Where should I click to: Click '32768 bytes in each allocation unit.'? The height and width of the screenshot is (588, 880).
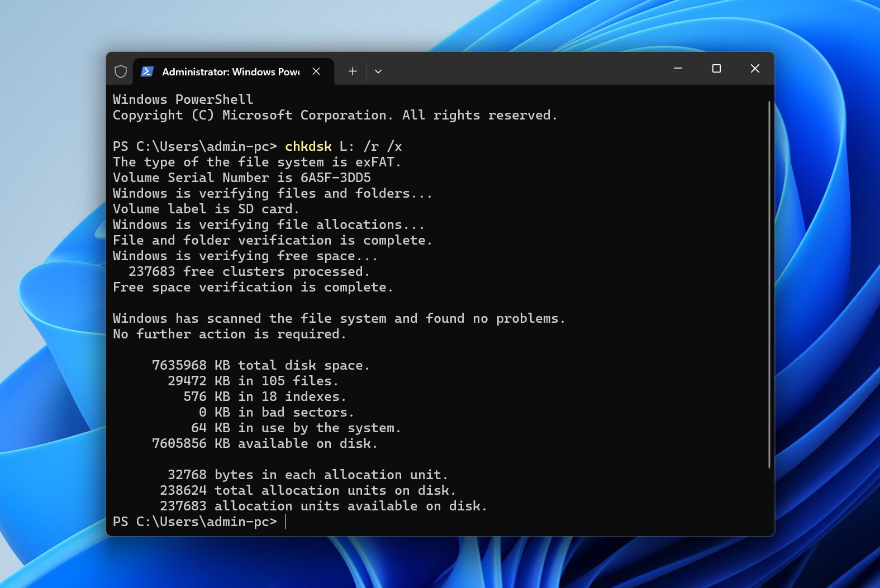point(308,475)
